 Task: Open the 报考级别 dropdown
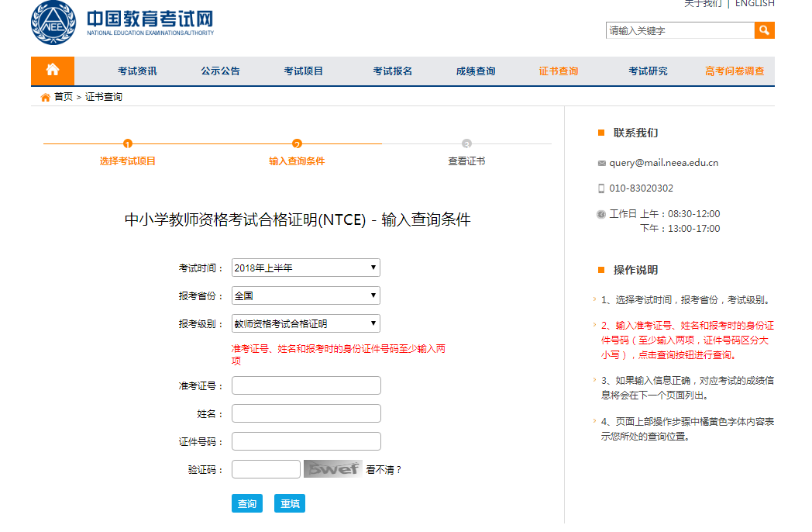[x=305, y=323]
